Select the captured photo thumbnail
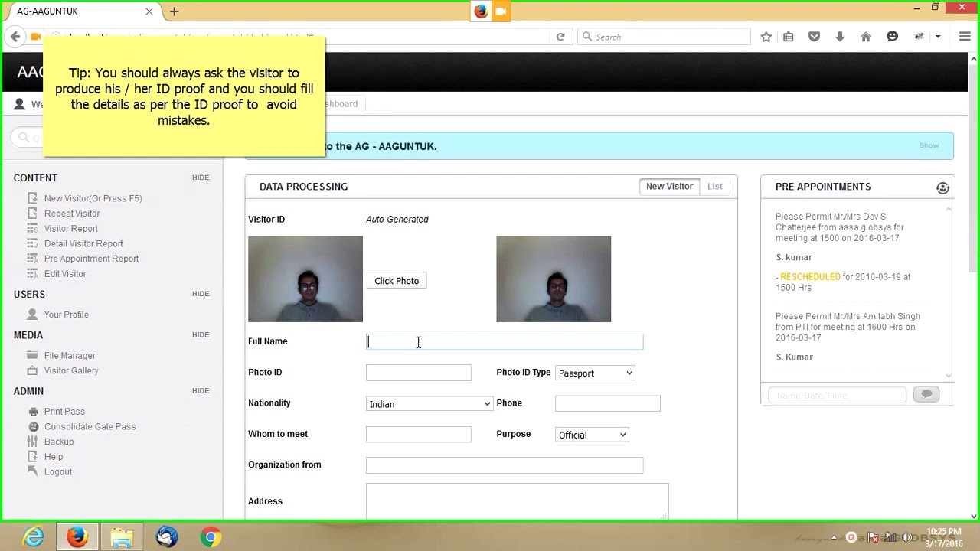 pos(554,279)
